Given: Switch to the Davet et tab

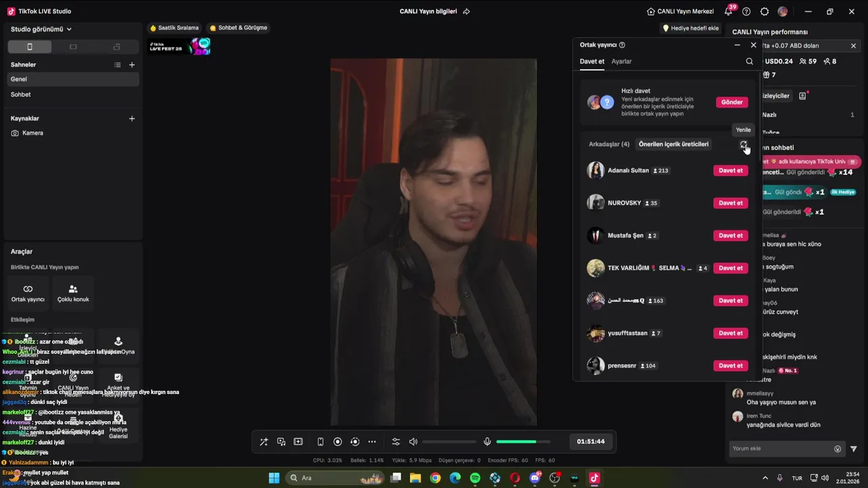Looking at the screenshot, I should point(592,62).
